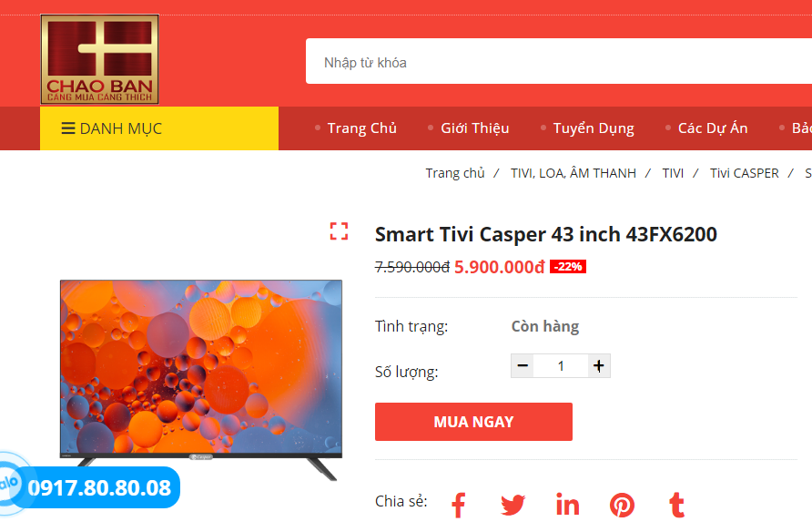Share product on Facebook
The image size is (812, 532).
point(458,505)
